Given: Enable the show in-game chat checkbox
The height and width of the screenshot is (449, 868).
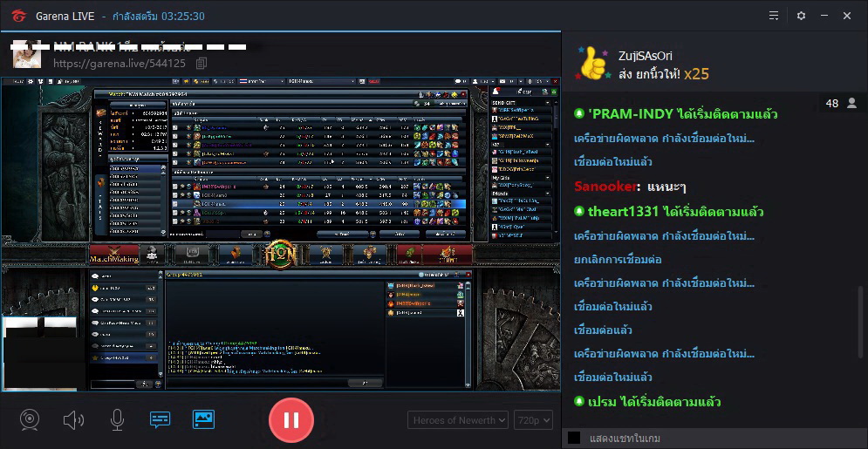Looking at the screenshot, I should [x=574, y=438].
